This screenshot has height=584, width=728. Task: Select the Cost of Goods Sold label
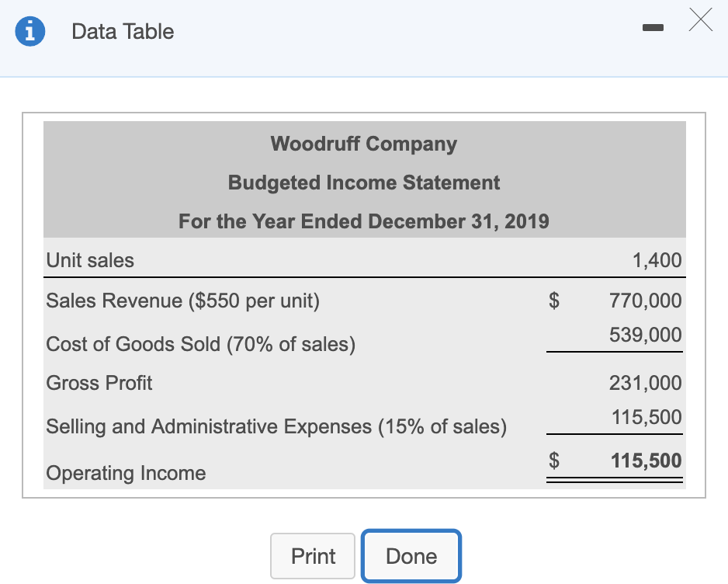[200, 344]
